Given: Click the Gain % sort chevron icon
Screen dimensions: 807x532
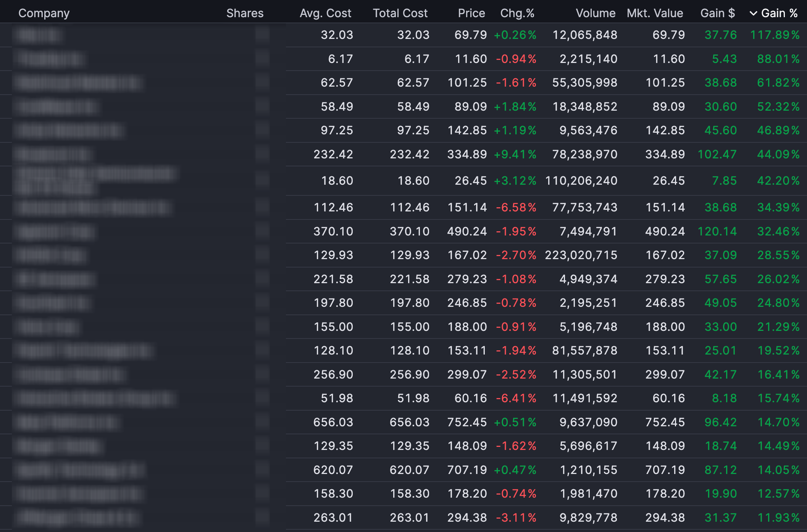Looking at the screenshot, I should tap(753, 13).
